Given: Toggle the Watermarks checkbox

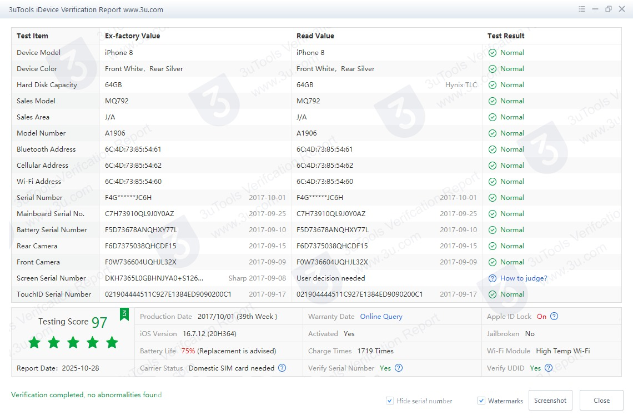Looking at the screenshot, I should tap(476, 401).
